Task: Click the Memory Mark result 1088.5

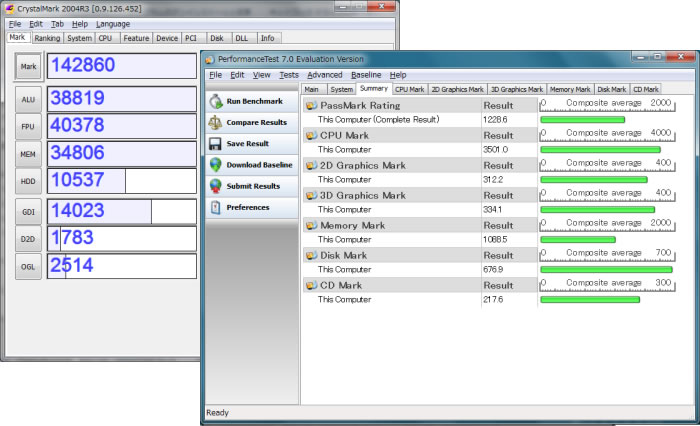Action: coord(495,239)
